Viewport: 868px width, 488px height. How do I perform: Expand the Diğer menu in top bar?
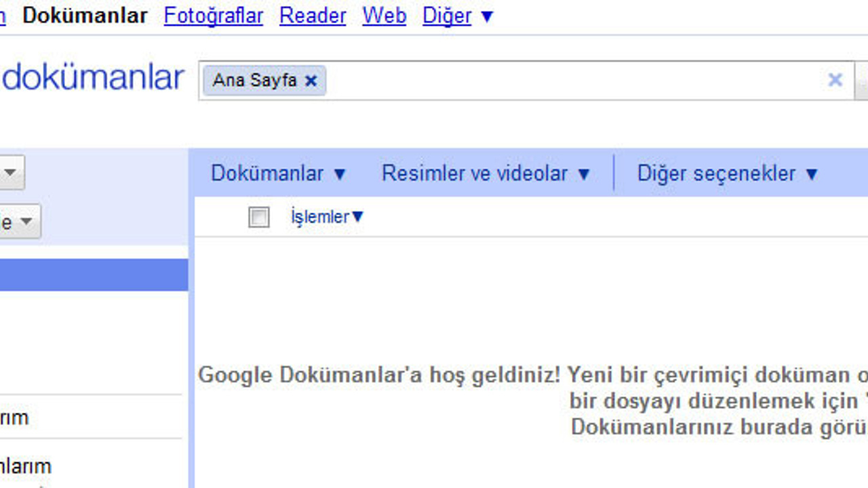(x=458, y=16)
